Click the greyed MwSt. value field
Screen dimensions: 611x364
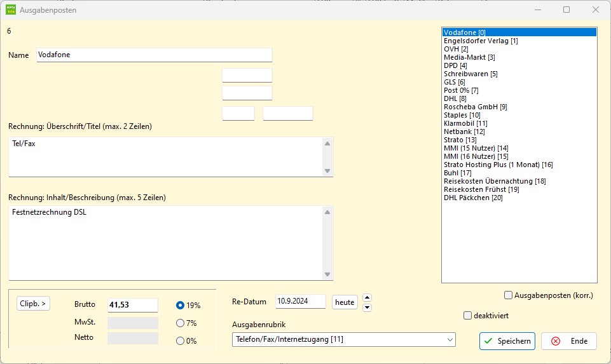tap(133, 323)
